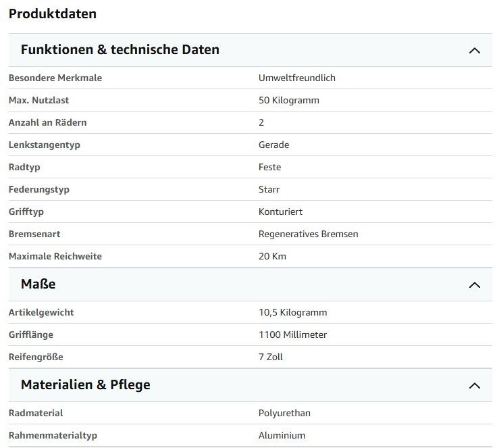The width and height of the screenshot is (497, 448).
Task: Select the value 50 Kilogramm
Action: tap(289, 100)
